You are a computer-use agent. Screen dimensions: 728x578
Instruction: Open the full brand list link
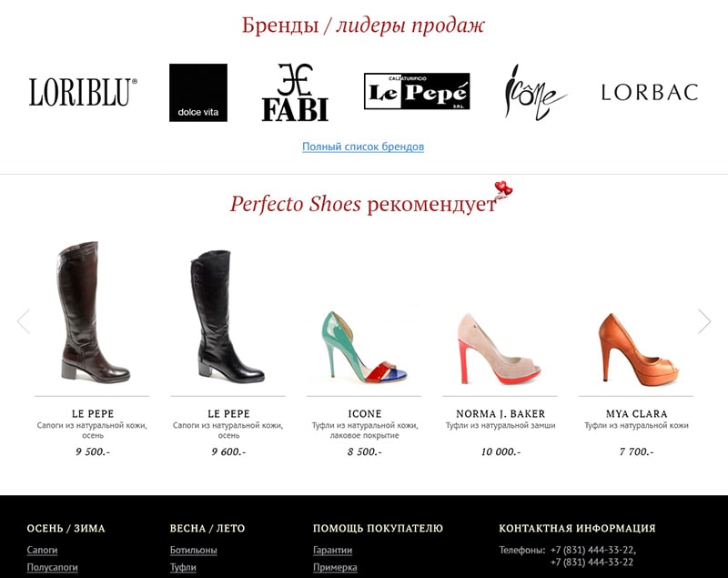click(x=363, y=147)
